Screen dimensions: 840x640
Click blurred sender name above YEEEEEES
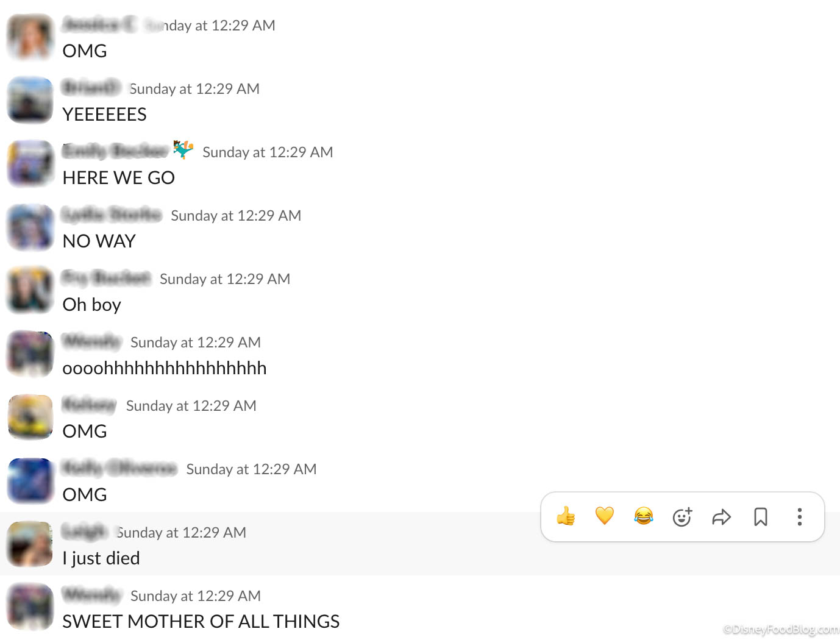[91, 88]
